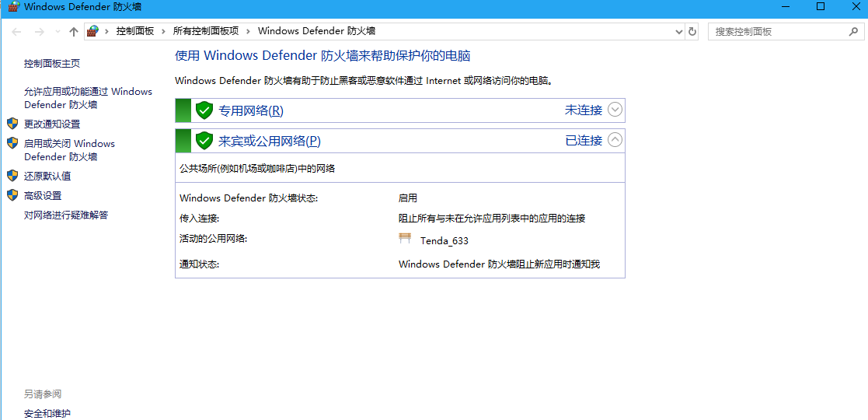Go up one level with up arrow
Screen dimensions: 868x420
(74, 32)
